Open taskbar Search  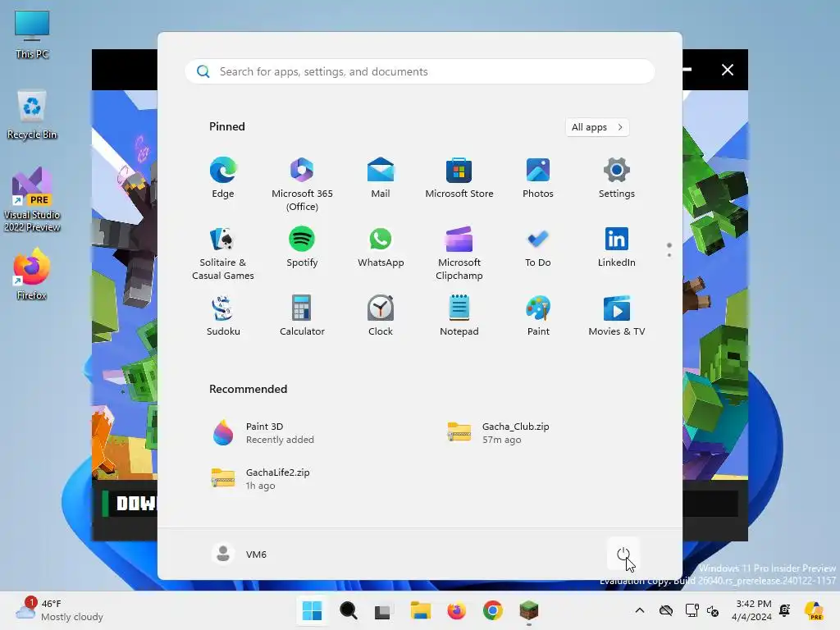pos(348,610)
